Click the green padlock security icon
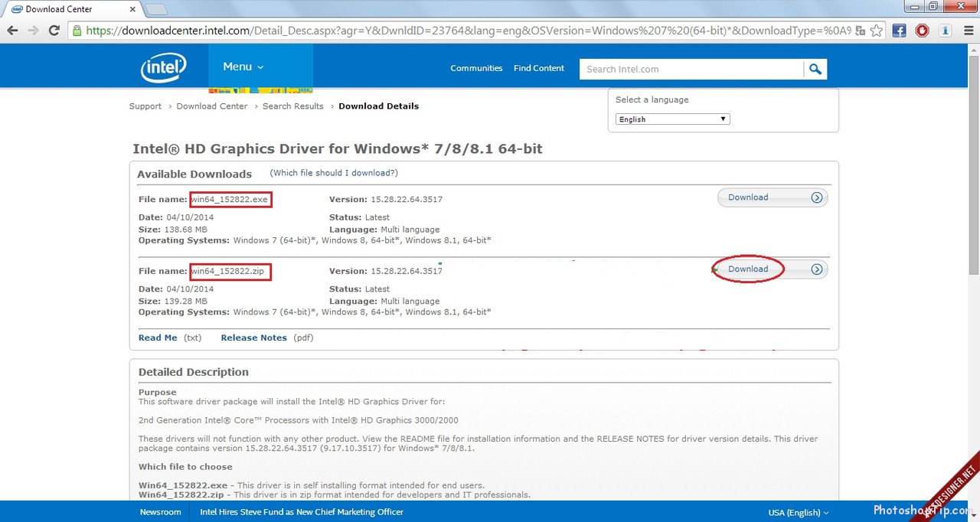Viewport: 980px width, 522px height. click(77, 31)
